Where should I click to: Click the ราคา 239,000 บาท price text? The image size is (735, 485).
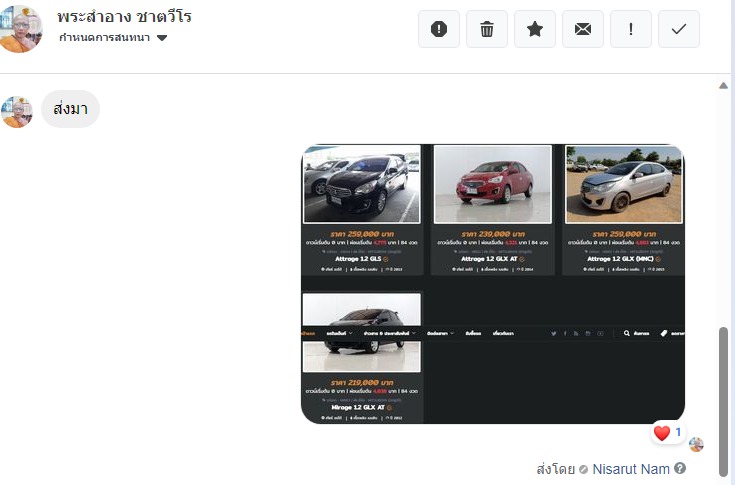point(493,234)
